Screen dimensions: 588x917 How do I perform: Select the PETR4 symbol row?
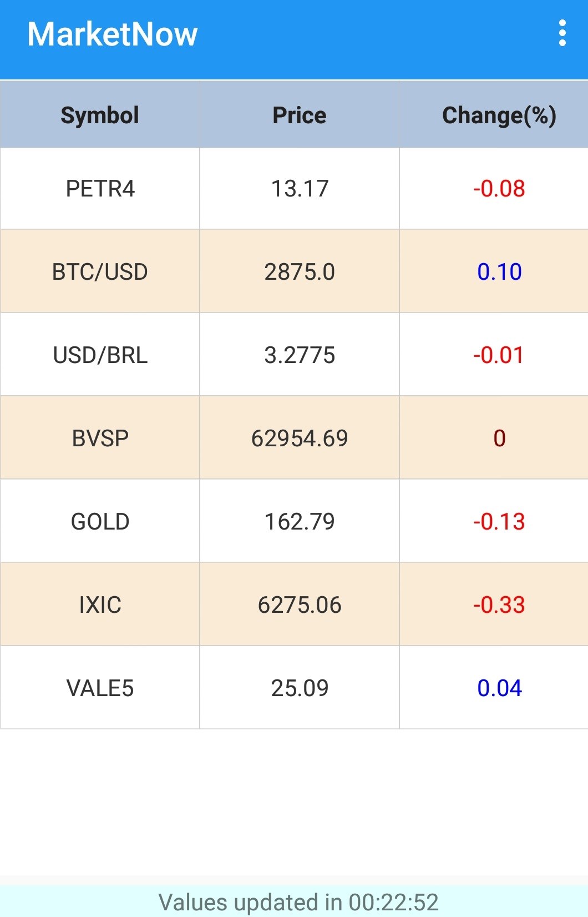[x=100, y=189]
